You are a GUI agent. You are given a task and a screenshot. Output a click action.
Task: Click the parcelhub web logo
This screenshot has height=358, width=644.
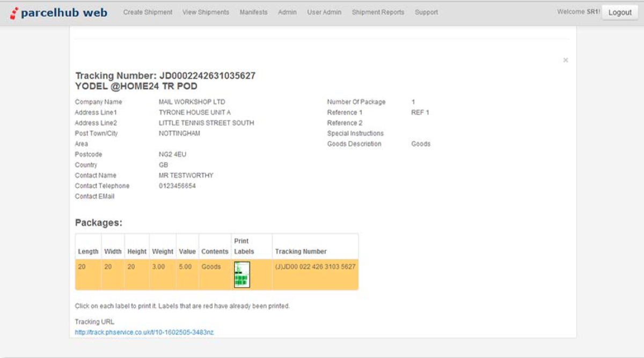click(59, 13)
